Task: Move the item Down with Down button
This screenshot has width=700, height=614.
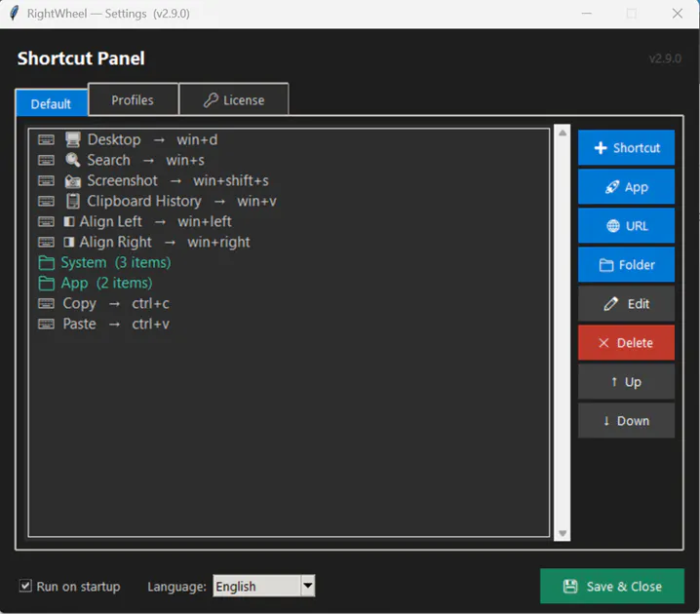Action: (626, 421)
